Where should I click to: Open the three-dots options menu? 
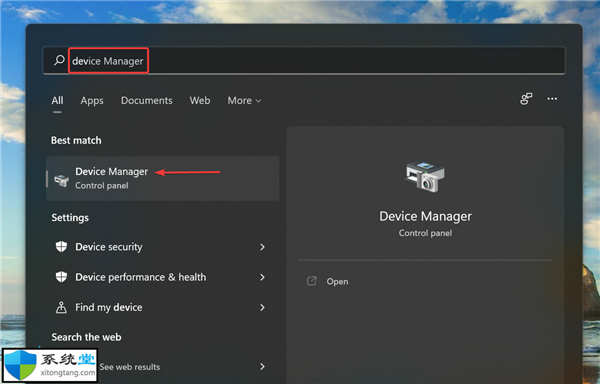[x=552, y=99]
